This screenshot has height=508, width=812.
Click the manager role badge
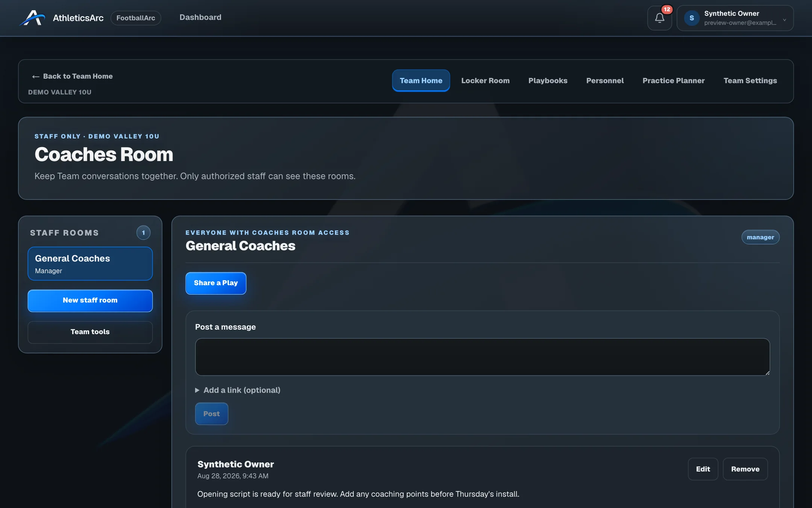[x=760, y=237]
